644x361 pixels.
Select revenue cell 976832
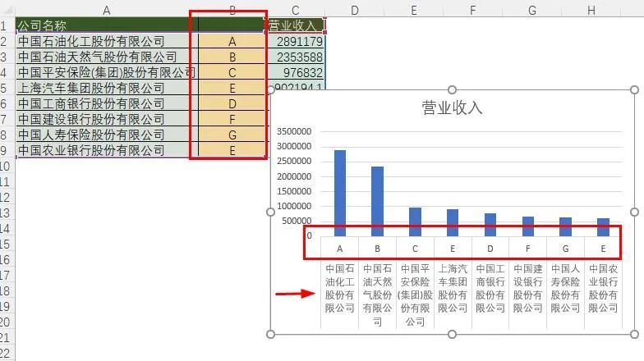[295, 72]
